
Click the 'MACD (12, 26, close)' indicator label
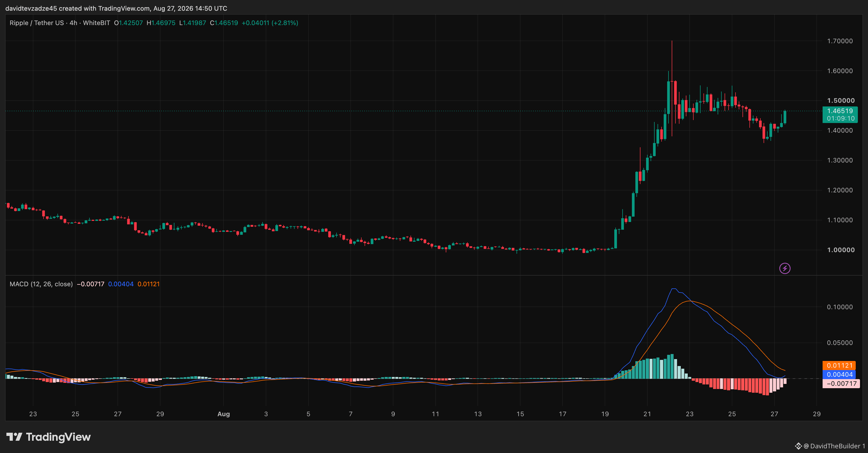(x=41, y=284)
